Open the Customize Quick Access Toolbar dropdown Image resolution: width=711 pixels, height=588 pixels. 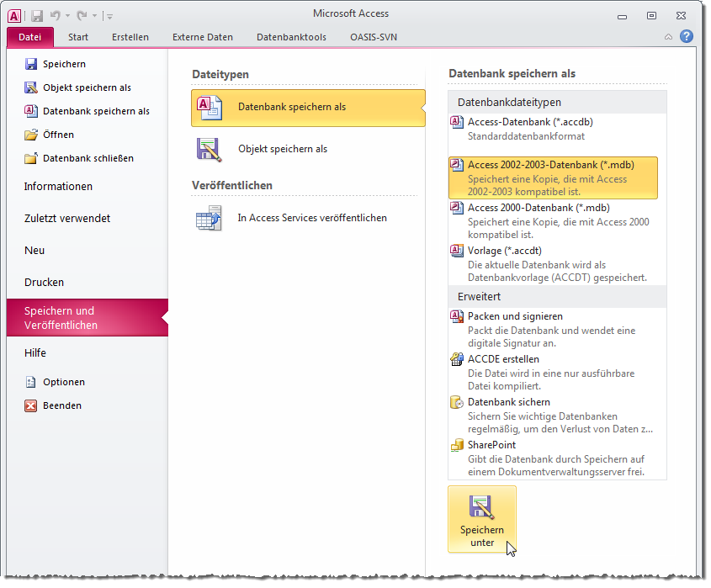110,16
